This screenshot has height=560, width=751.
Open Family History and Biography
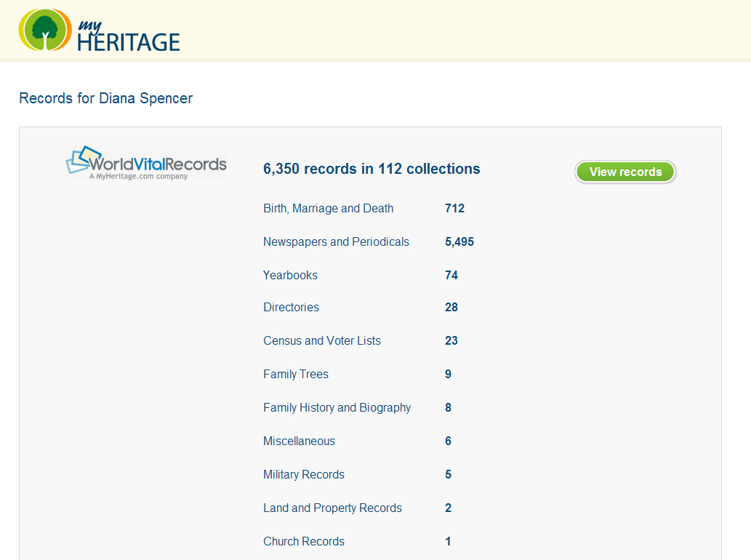337,408
